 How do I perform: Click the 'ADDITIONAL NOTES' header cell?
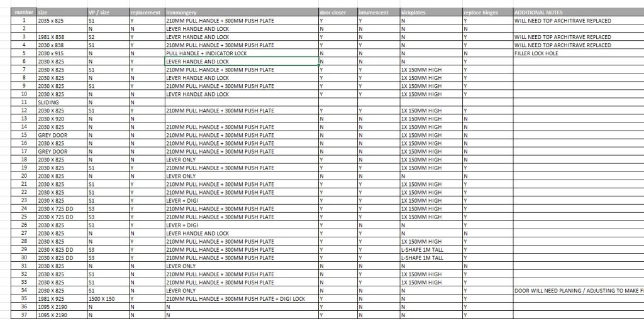coord(578,13)
